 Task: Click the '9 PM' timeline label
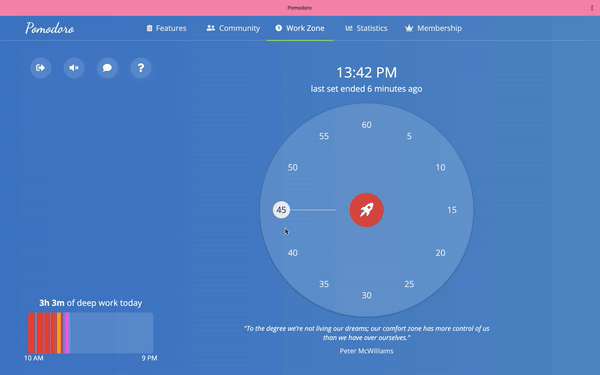pyautogui.click(x=149, y=358)
